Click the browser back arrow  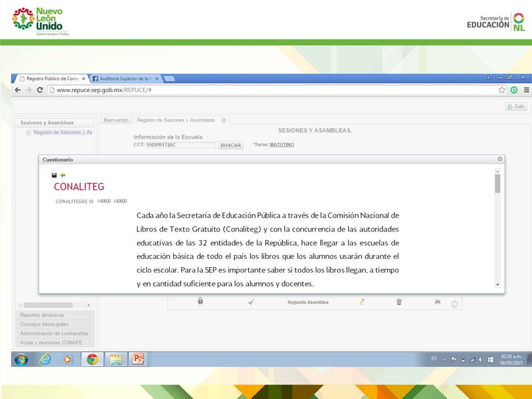(18, 90)
